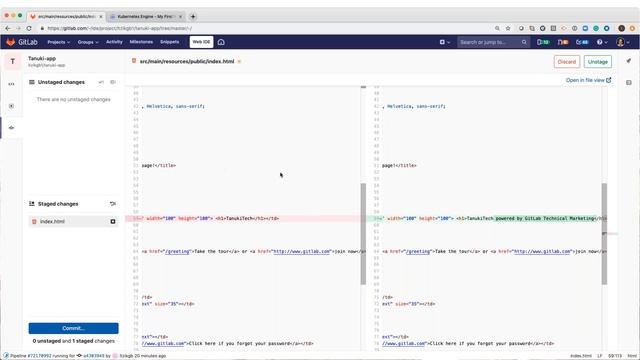Select the Commit activity icon in sidebar
640x360 pixels.
click(11, 128)
